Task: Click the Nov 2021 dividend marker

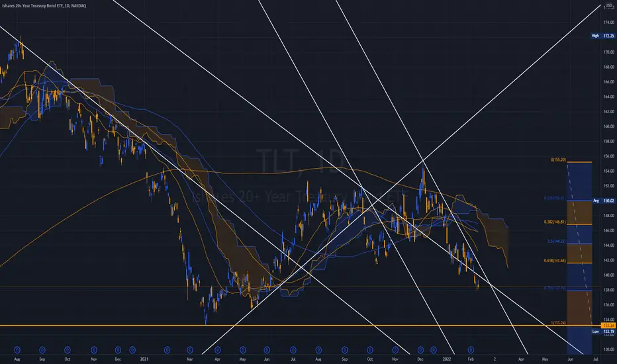Action: (395, 350)
